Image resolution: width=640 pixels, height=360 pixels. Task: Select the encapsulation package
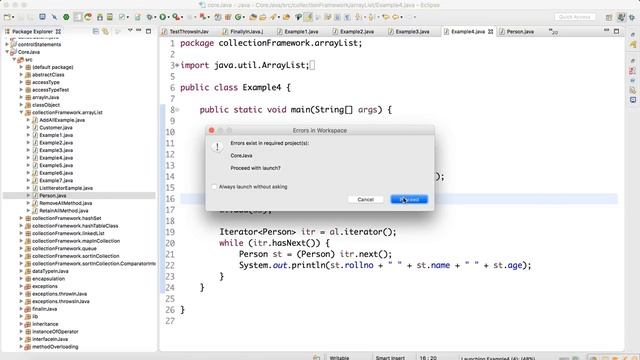pyautogui.click(x=48, y=279)
